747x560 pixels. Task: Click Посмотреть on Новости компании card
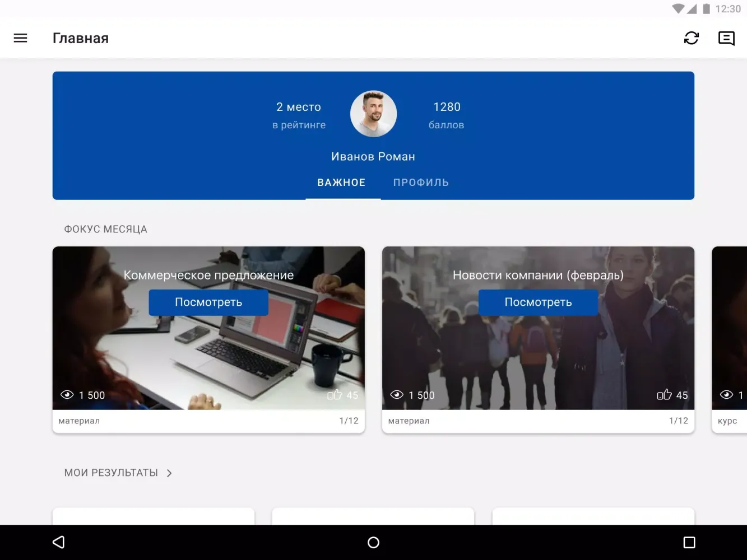538,302
